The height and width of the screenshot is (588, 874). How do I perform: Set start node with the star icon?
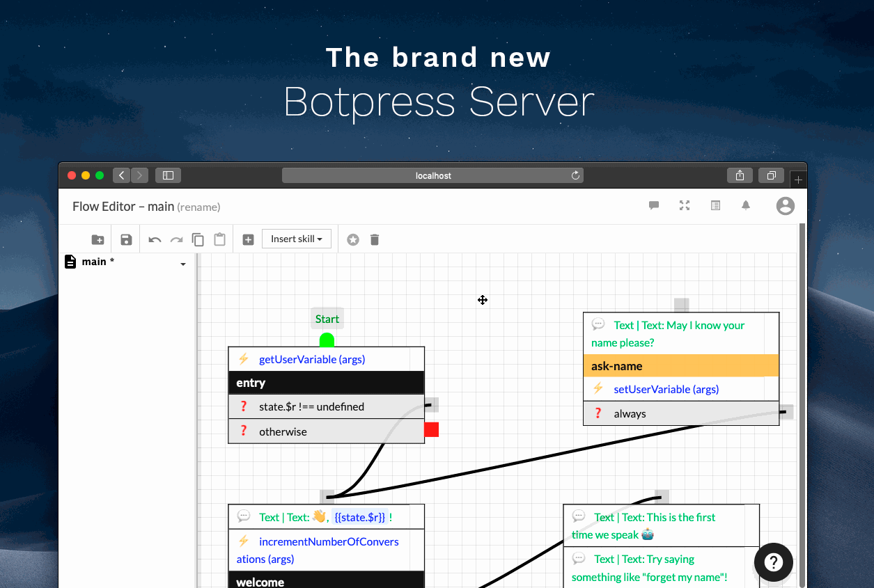tap(353, 240)
